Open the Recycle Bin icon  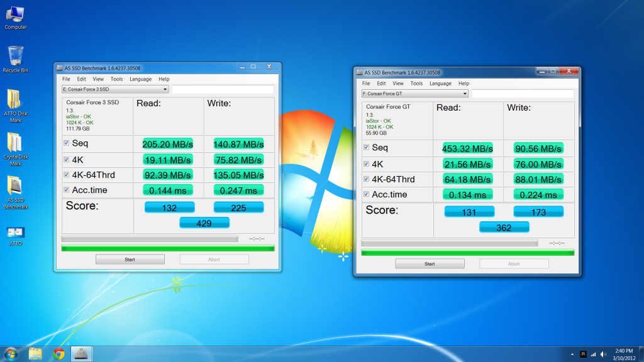(16, 59)
